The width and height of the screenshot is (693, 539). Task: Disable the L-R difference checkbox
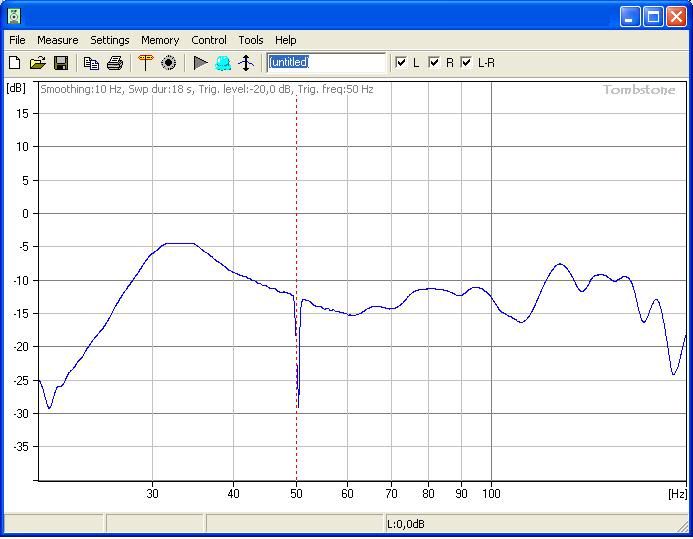466,62
